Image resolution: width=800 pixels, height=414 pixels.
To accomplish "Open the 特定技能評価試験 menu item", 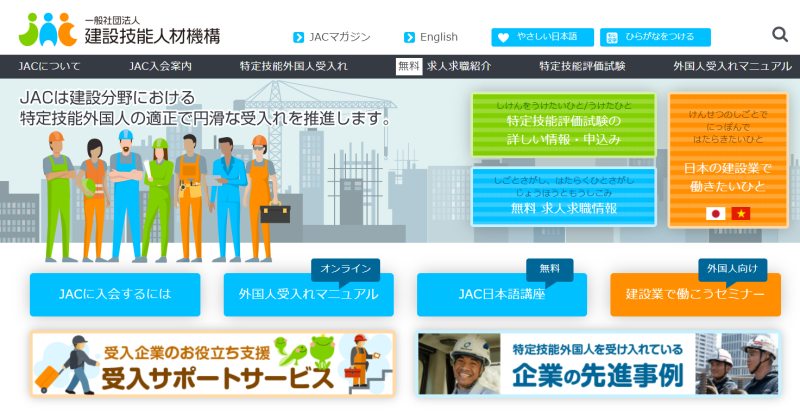I will coord(582,67).
